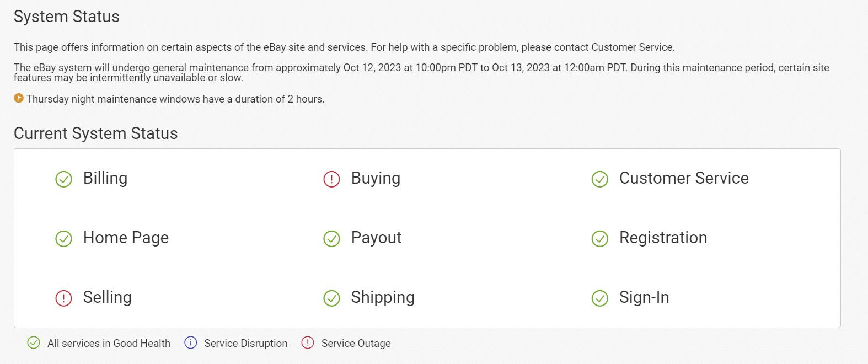Select the Shipping status entry
The width and height of the screenshot is (868, 364).
tap(383, 297)
